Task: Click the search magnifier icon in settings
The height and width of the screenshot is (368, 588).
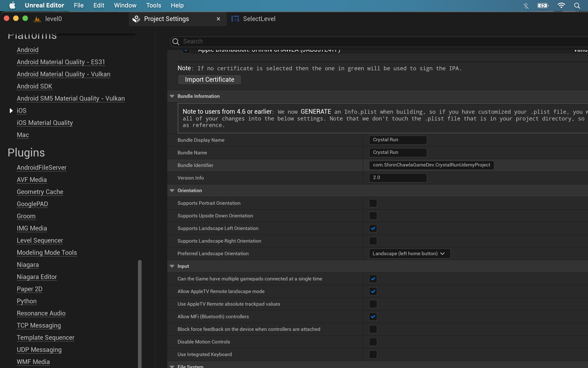Action: pos(176,42)
